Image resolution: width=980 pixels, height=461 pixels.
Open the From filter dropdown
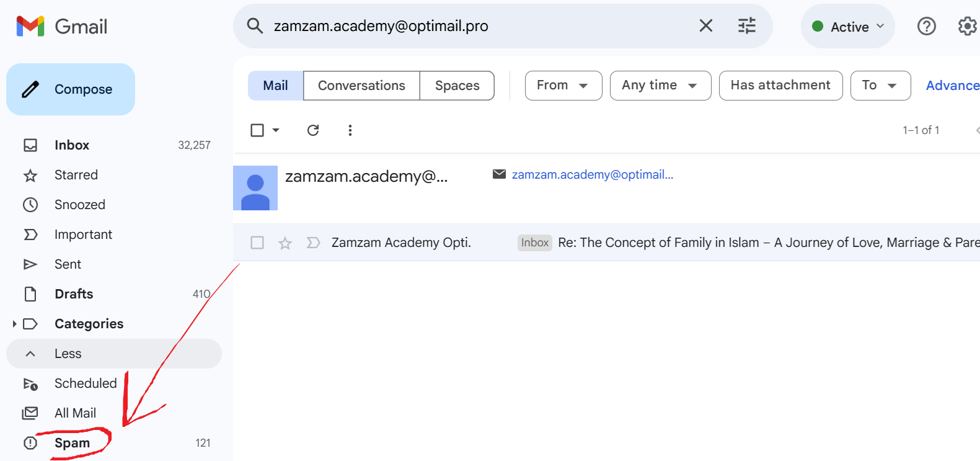tap(563, 86)
